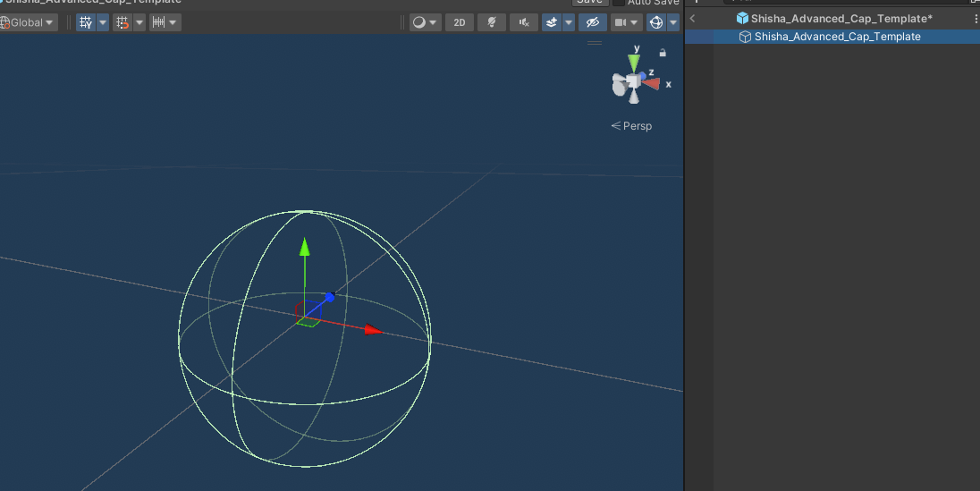Open scene camera settings dropdown
The height and width of the screenshot is (491, 980).
(626, 22)
